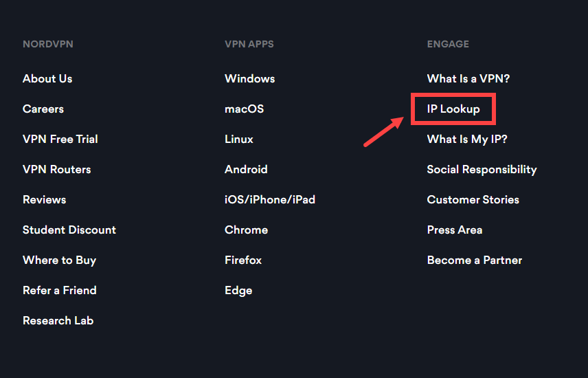Viewport: 588px width, 378px height.
Task: Open VPN Free Trial link
Action: point(60,140)
